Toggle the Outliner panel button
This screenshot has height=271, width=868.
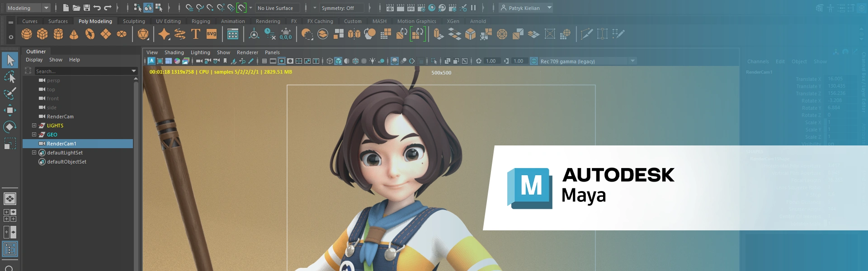pos(10,249)
